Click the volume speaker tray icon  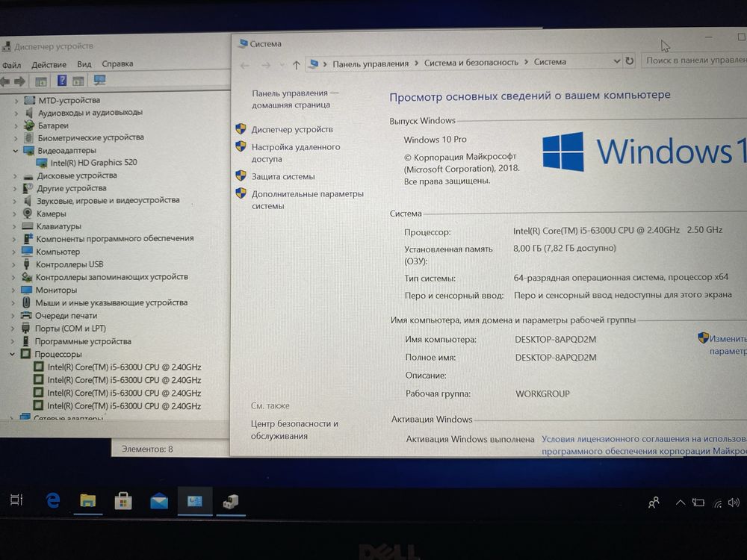pyautogui.click(x=734, y=503)
